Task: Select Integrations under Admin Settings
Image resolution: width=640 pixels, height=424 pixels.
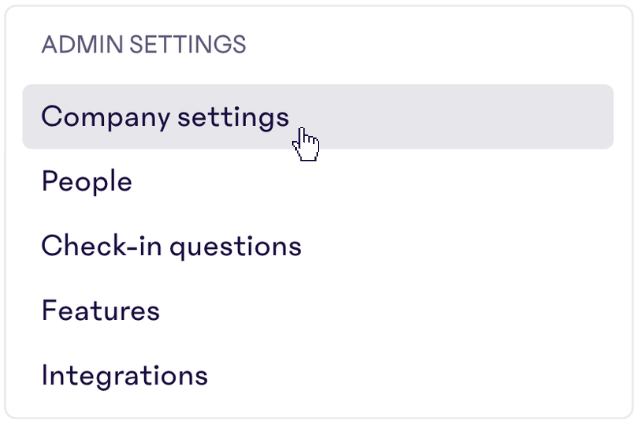Action: point(124,376)
